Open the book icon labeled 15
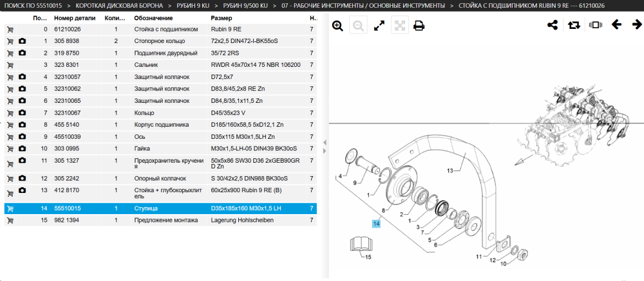 click(361, 244)
